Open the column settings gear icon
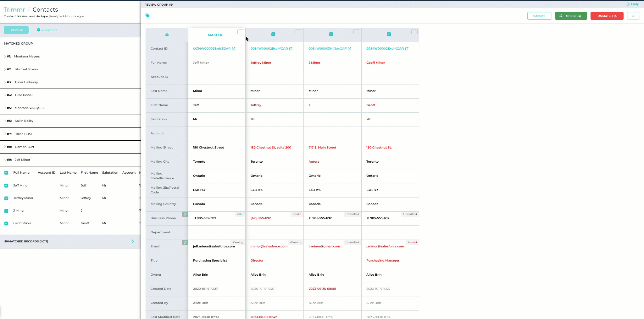 [167, 35]
